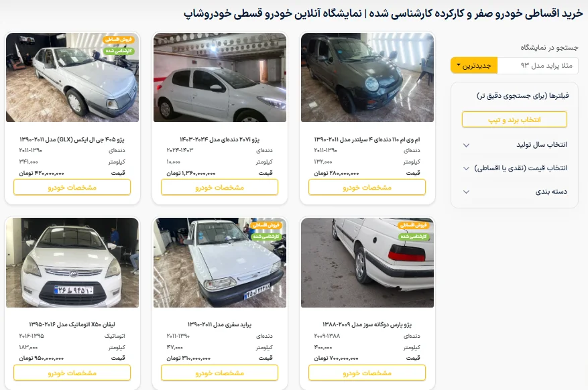588x390 pixels.
Task: Open the Peugeot Pars dual-fuel photo
Action: [367, 263]
